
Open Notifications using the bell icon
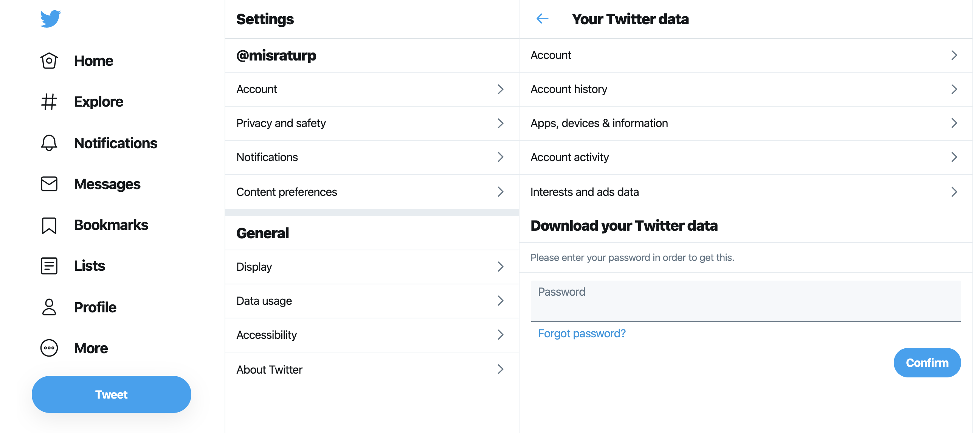pyautogui.click(x=49, y=143)
